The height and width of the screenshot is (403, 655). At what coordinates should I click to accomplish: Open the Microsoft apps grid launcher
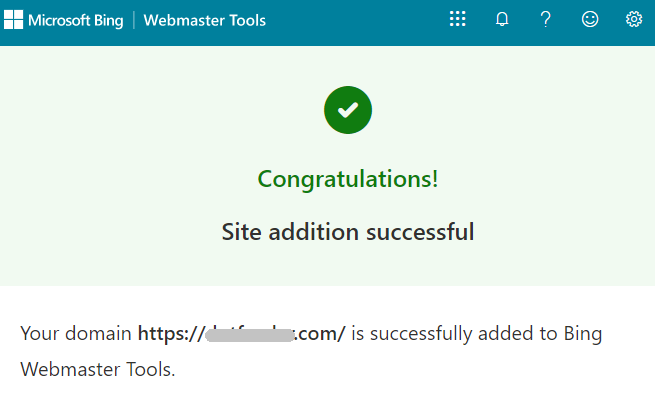pos(457,19)
